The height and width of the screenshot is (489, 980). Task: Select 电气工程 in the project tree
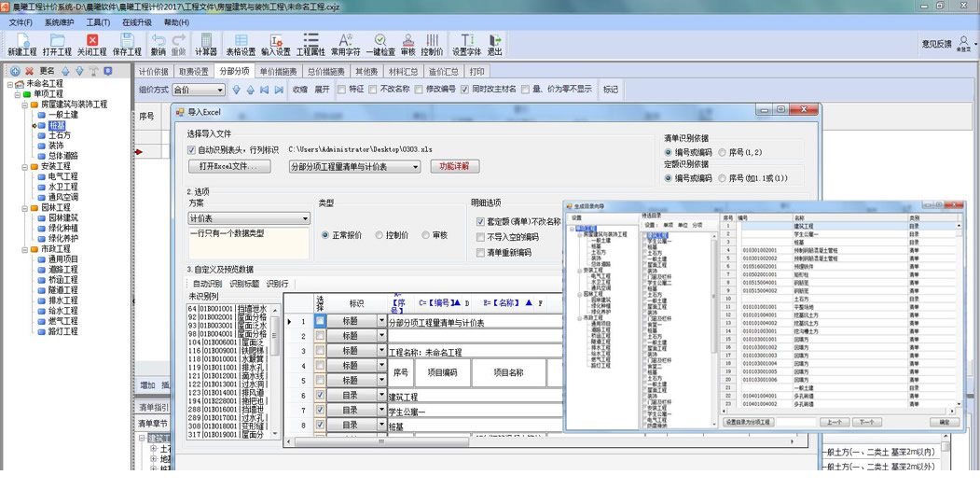click(x=62, y=177)
